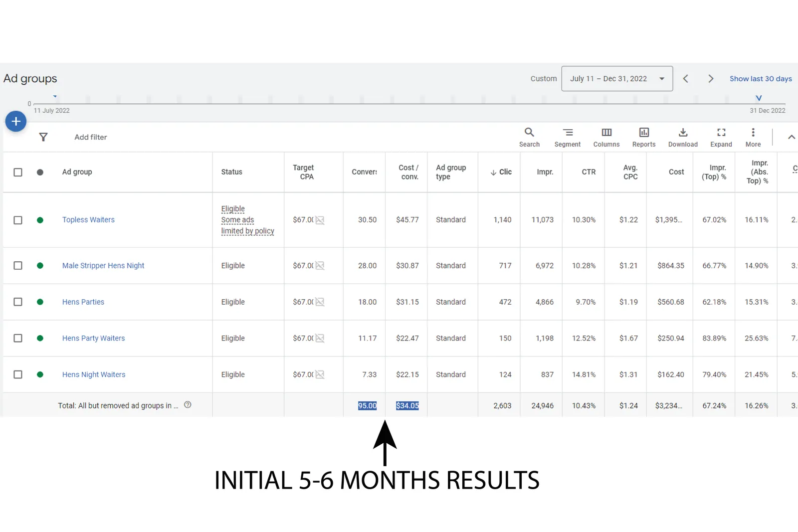Check the Hens Party Waiters row checkbox
The height and width of the screenshot is (532, 798).
tap(18, 338)
